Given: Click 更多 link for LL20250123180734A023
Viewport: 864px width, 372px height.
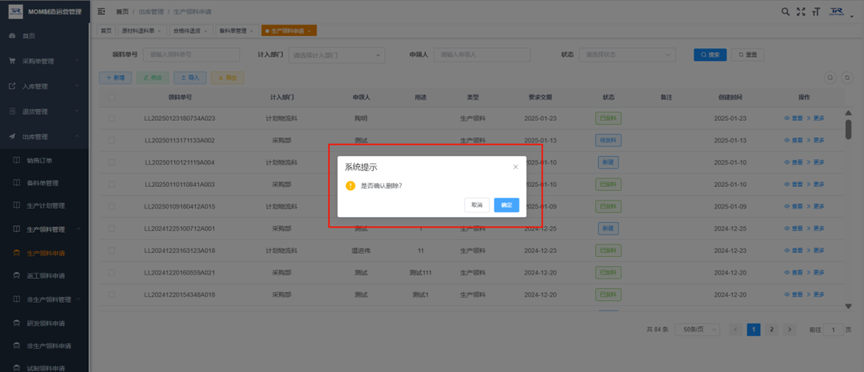Looking at the screenshot, I should 816,118.
